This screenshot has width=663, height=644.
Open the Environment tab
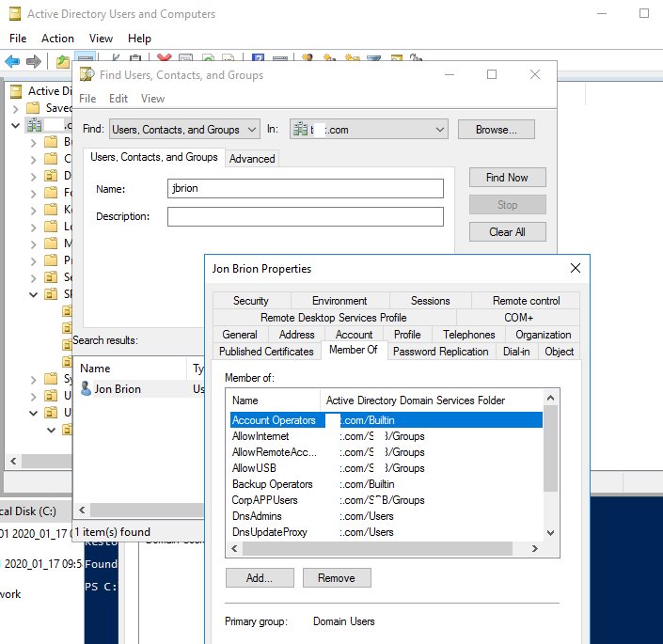[x=339, y=301]
